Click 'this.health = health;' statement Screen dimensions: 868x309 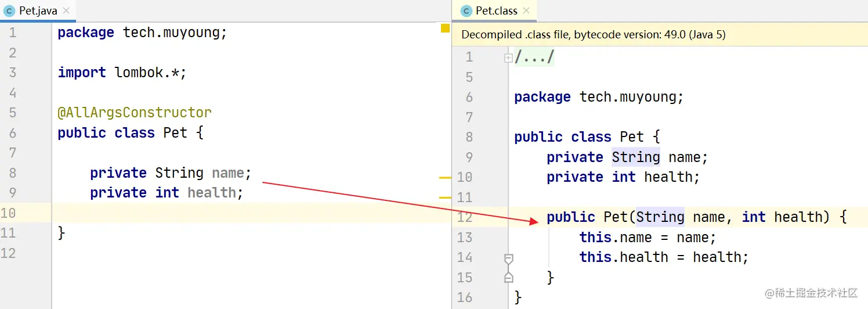coord(664,257)
